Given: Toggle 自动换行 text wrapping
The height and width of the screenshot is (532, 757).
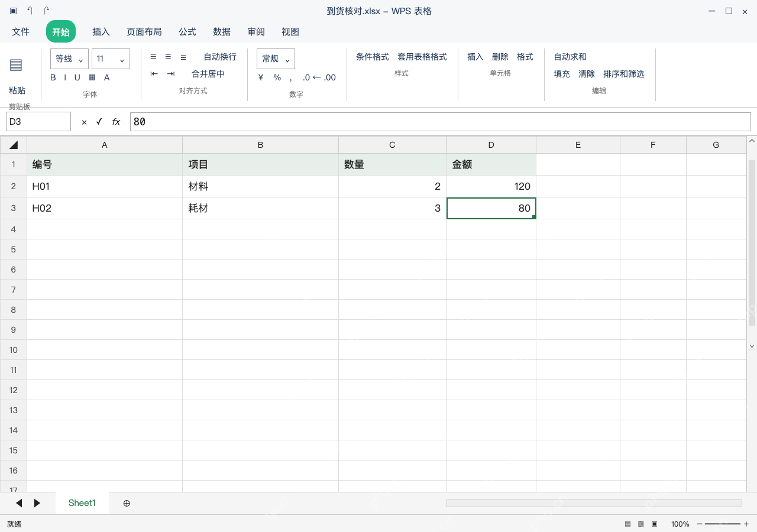Looking at the screenshot, I should coord(220,57).
